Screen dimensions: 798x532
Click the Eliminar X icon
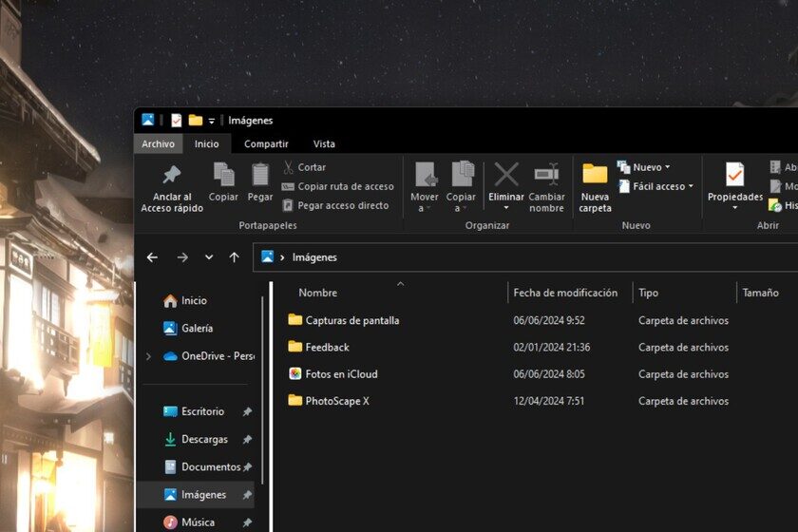[x=506, y=175]
